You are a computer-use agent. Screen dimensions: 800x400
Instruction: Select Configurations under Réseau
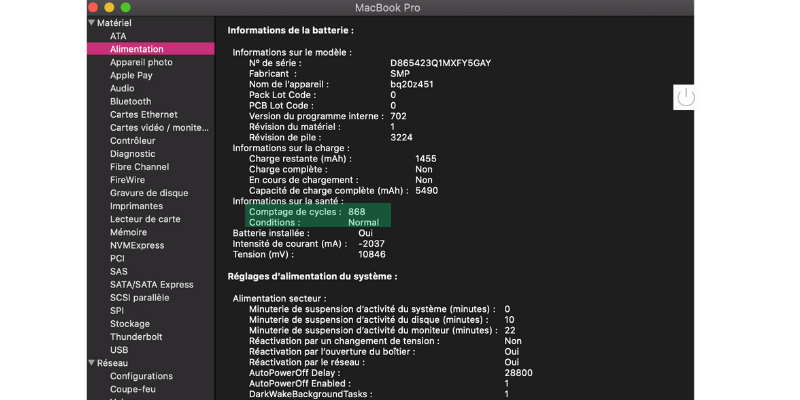tap(141, 376)
